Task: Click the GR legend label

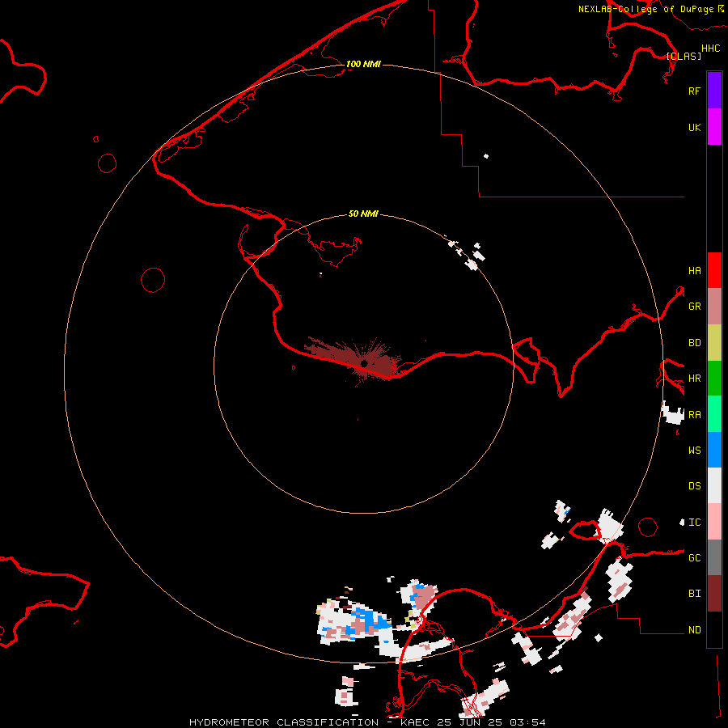Action: point(694,307)
